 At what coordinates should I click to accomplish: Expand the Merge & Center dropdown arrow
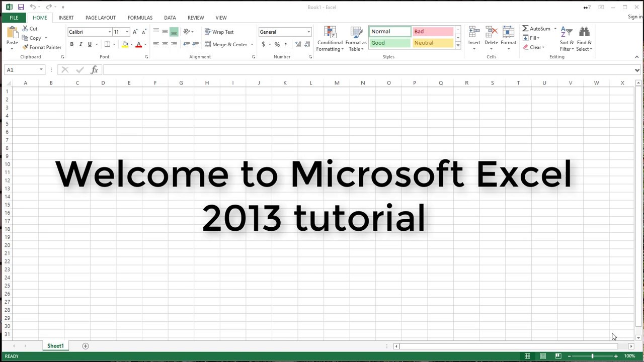tap(252, 44)
